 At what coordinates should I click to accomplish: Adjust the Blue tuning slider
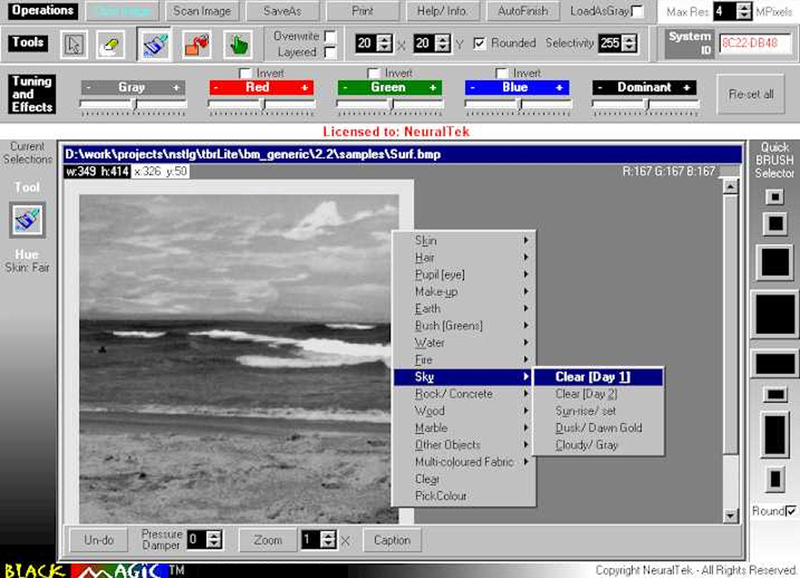tap(517, 104)
